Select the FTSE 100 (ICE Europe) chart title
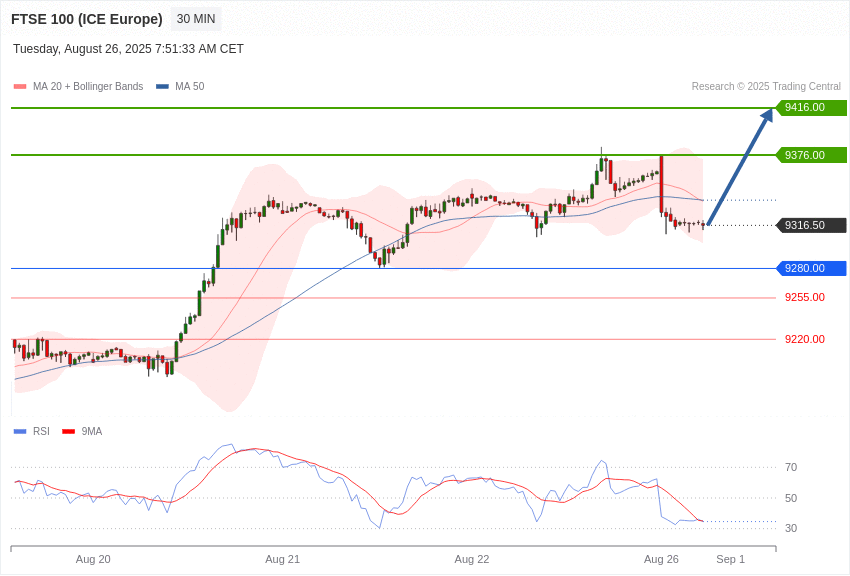The height and width of the screenshot is (576, 850). (x=86, y=19)
